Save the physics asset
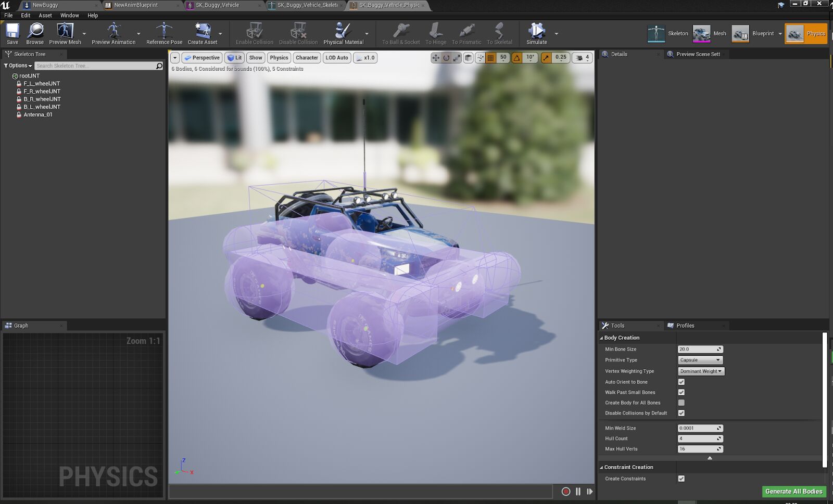 12,33
